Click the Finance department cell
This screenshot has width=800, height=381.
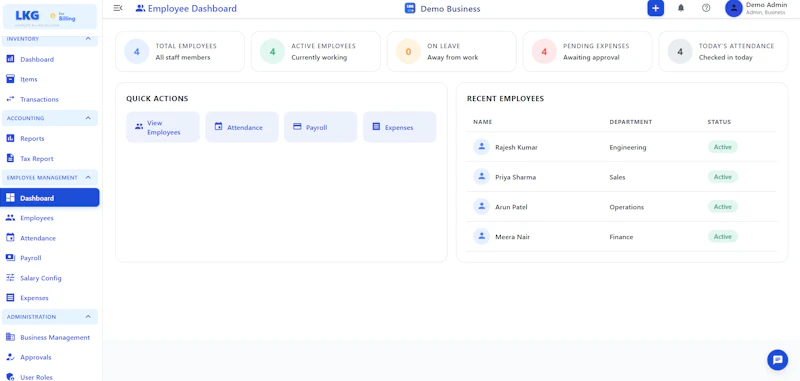pyautogui.click(x=621, y=237)
